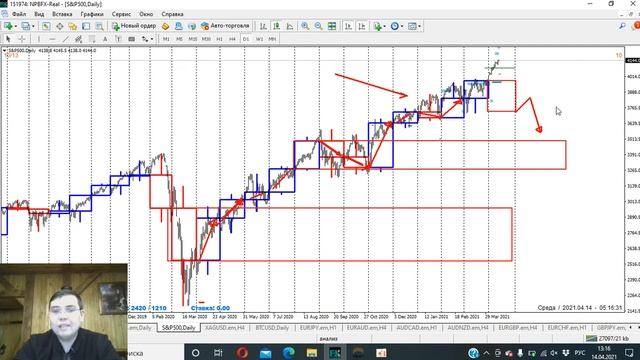The height and width of the screenshot is (360, 640).
Task: Switch to the H1 timeframe
Action: pyautogui.click(x=219, y=39)
